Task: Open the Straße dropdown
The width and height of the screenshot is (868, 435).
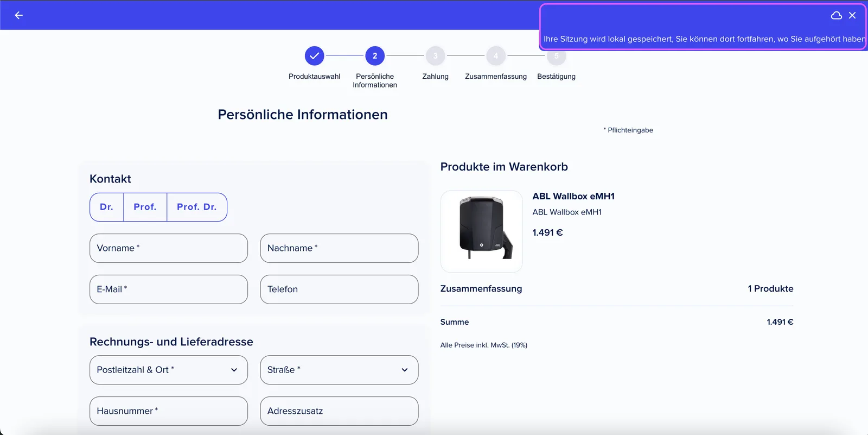Action: pos(339,370)
